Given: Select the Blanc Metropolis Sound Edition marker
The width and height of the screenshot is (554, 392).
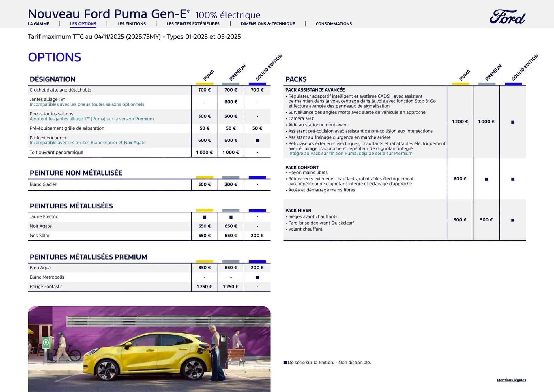Looking at the screenshot, I should tap(257, 277).
